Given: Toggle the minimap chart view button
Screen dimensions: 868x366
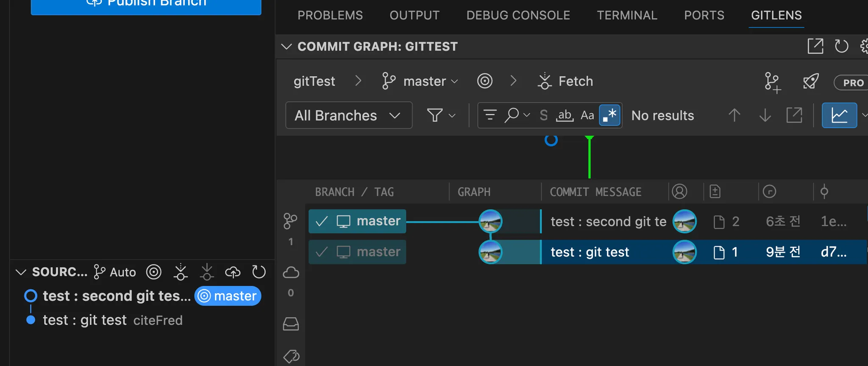Looking at the screenshot, I should (x=839, y=115).
